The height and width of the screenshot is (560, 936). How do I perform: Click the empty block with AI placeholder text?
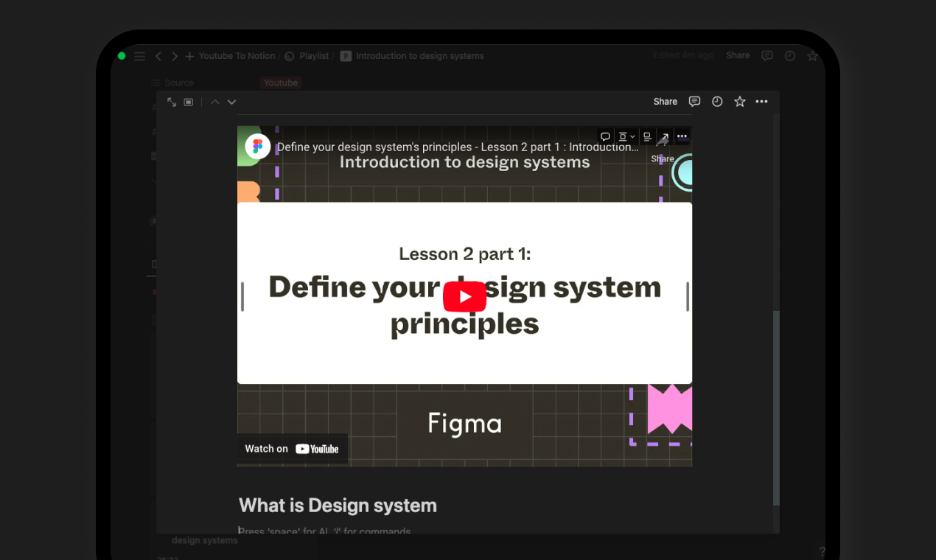tap(325, 531)
